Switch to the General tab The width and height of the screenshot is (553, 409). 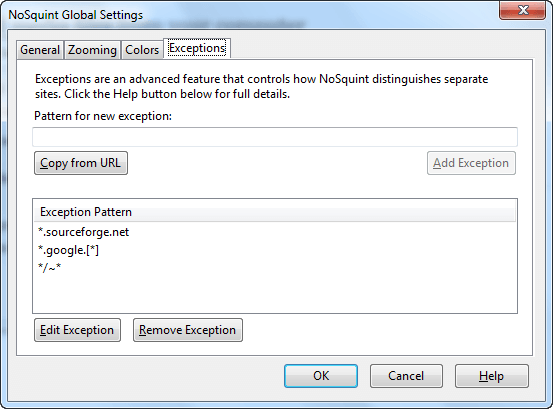[40, 50]
